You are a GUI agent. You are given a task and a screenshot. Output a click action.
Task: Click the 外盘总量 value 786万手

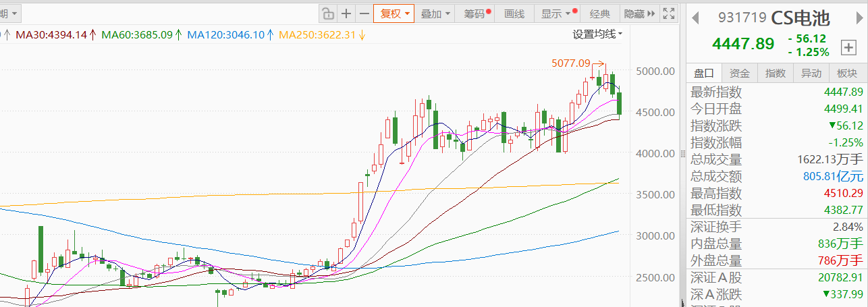[x=842, y=260]
